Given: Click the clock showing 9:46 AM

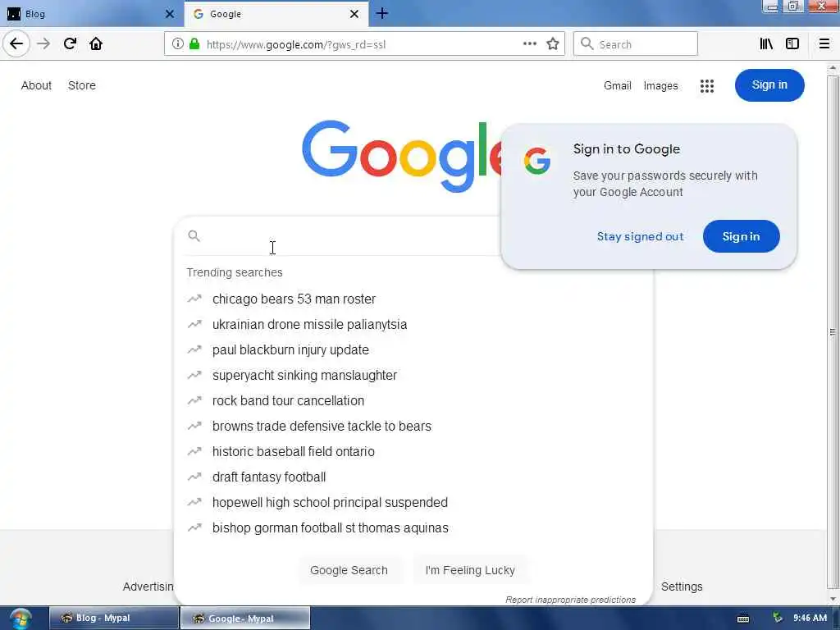Looking at the screenshot, I should (x=810, y=618).
